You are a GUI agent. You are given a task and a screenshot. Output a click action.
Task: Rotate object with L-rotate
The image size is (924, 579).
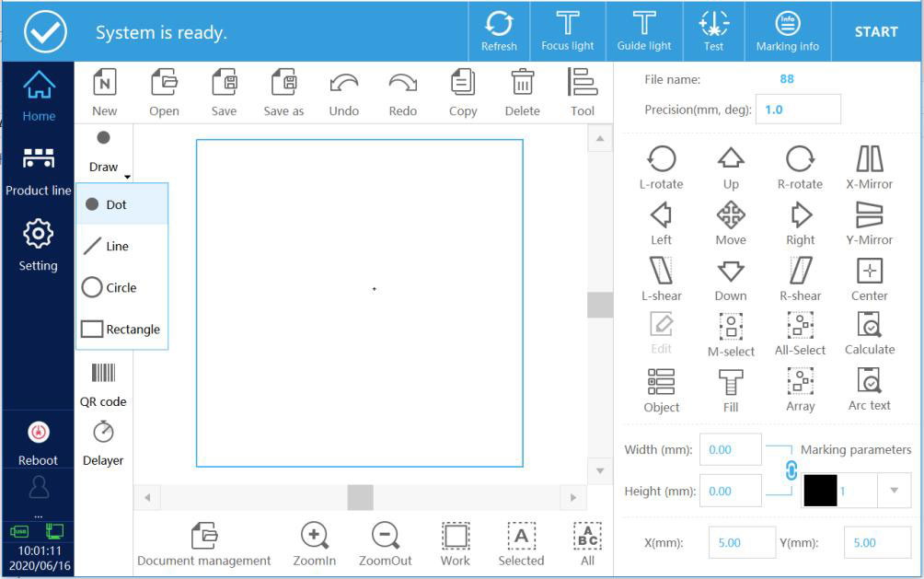661,168
